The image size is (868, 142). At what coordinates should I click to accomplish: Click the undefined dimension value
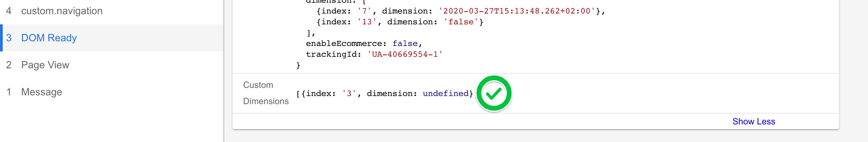coord(445,93)
